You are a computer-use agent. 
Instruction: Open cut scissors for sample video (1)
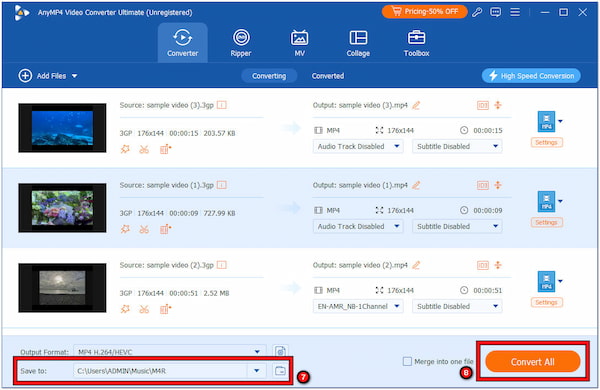click(x=144, y=229)
